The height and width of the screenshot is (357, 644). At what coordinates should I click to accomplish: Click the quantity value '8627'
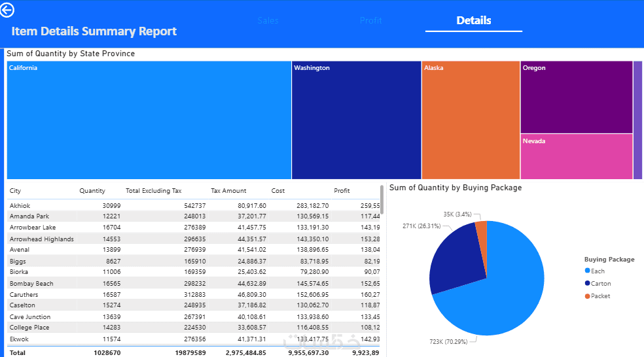[113, 261]
